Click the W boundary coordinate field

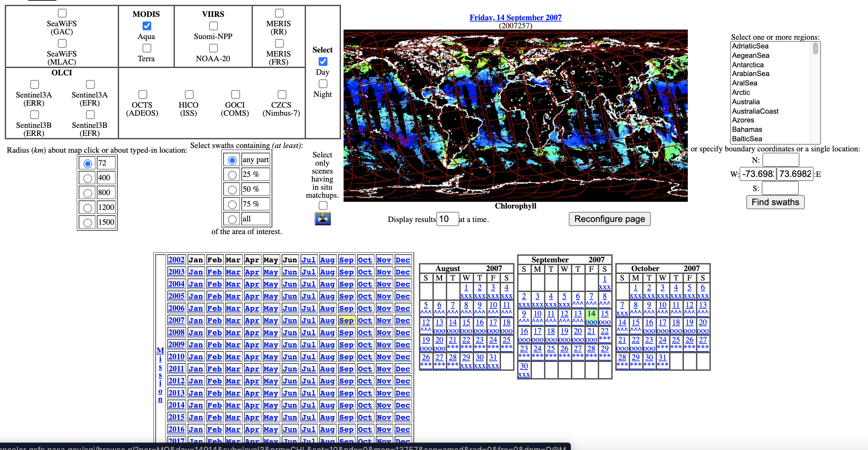[x=757, y=174]
